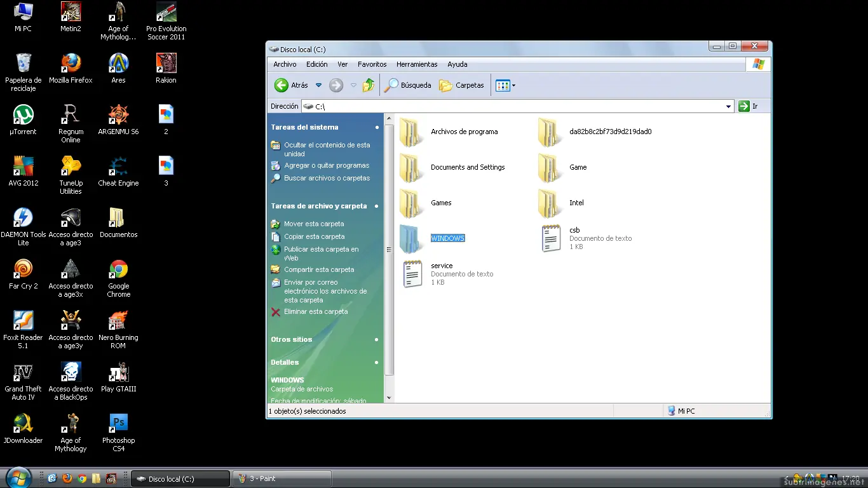Select the DAEMON Tools Lite icon
Screen dimensions: 868x488
pos(24,227)
